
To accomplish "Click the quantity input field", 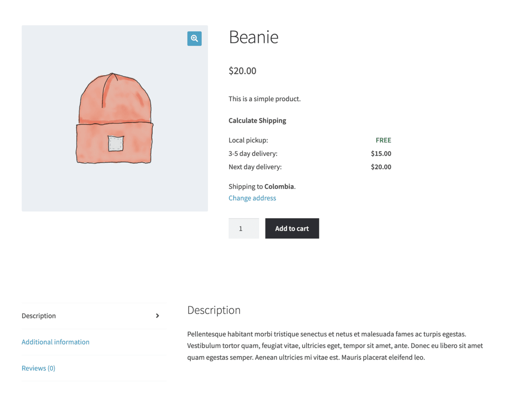I will [x=243, y=228].
